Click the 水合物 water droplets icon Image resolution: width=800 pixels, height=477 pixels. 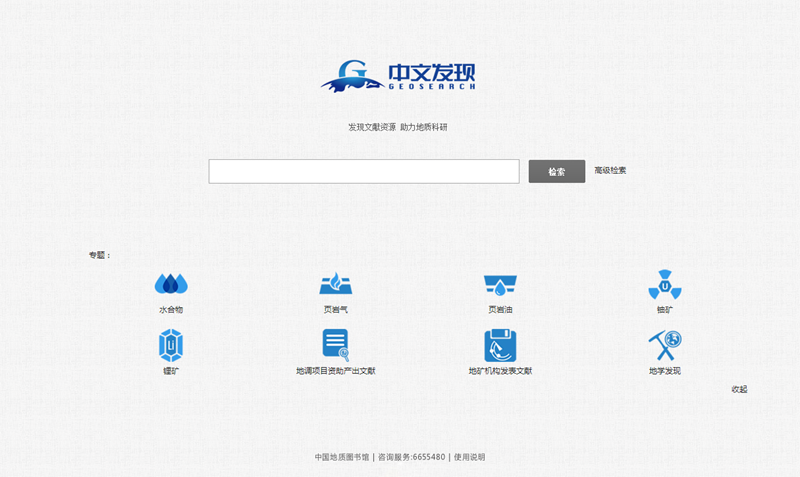tap(171, 284)
